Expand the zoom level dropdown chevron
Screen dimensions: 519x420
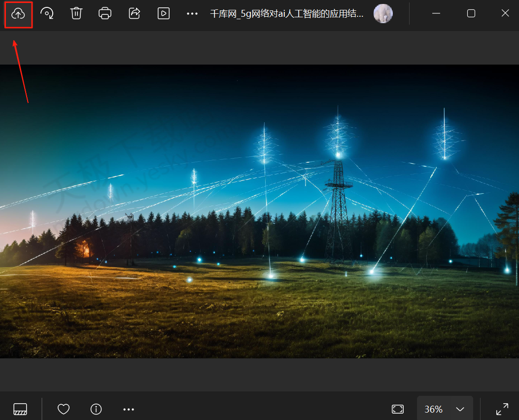[x=460, y=409]
